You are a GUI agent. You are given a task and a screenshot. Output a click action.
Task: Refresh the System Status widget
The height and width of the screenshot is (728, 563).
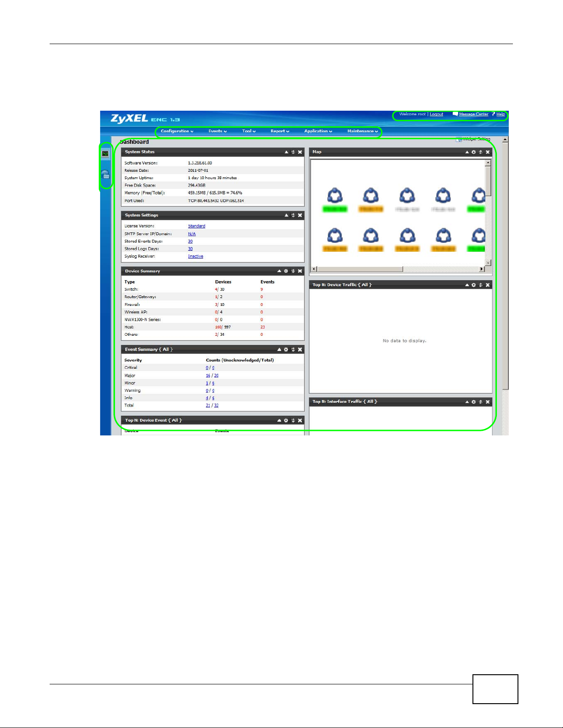293,152
